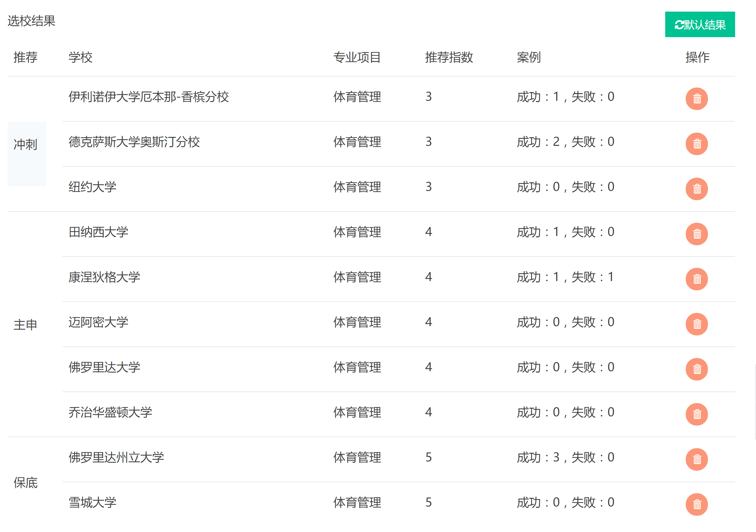Click recommendation index 5 for 雪城大学
This screenshot has width=756, height=532.
coord(429,502)
